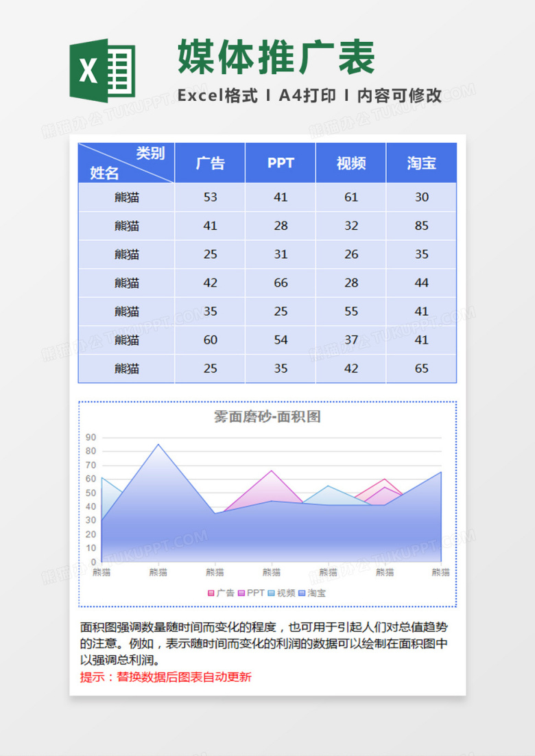Select the cell containing 60

210,340
